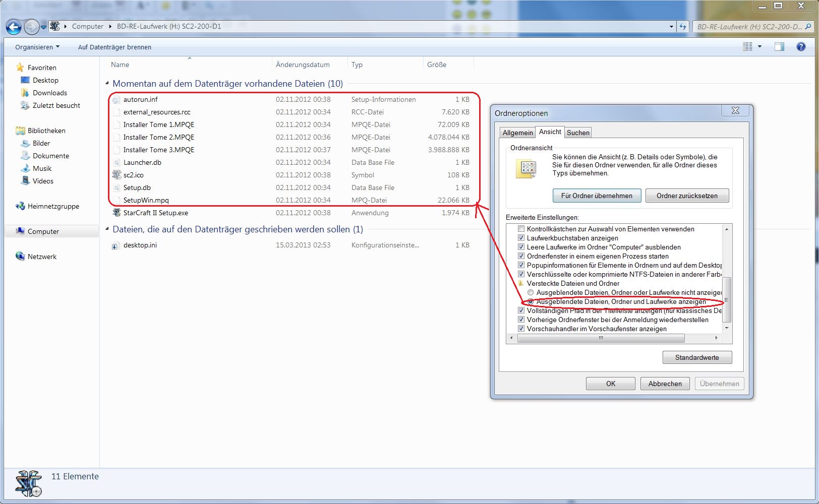Click the Forward navigation arrow
819x504 pixels.
tap(31, 27)
